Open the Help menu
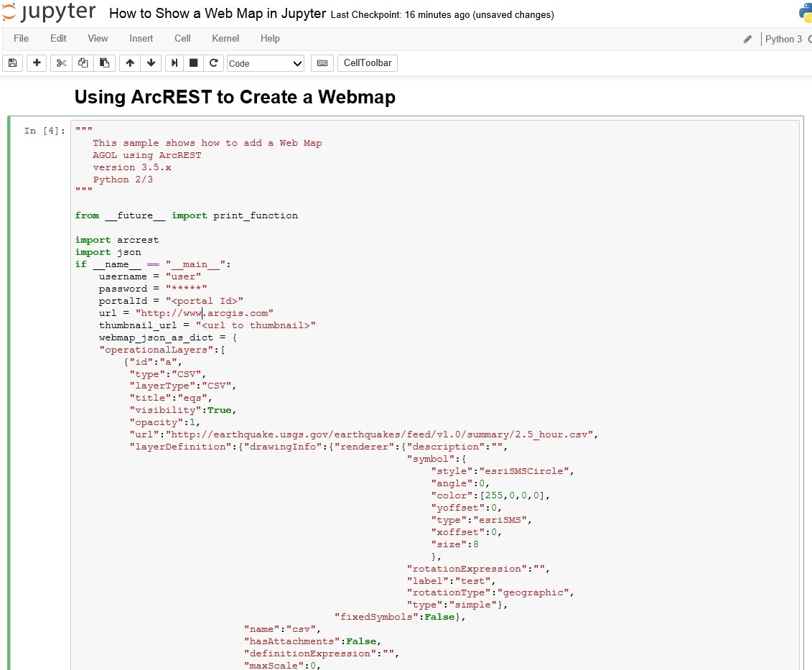This screenshot has width=812, height=670. [x=270, y=39]
